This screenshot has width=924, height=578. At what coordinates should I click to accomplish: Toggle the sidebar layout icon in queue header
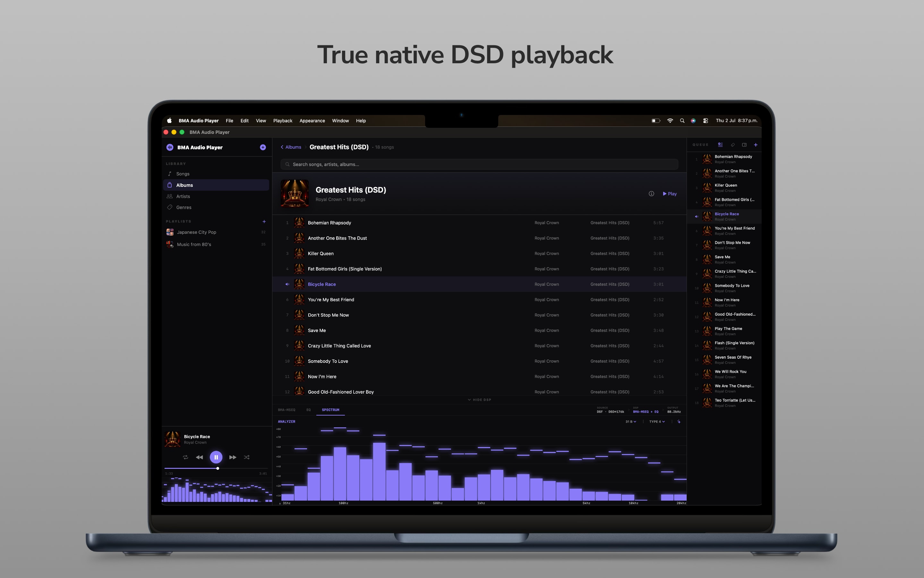744,145
